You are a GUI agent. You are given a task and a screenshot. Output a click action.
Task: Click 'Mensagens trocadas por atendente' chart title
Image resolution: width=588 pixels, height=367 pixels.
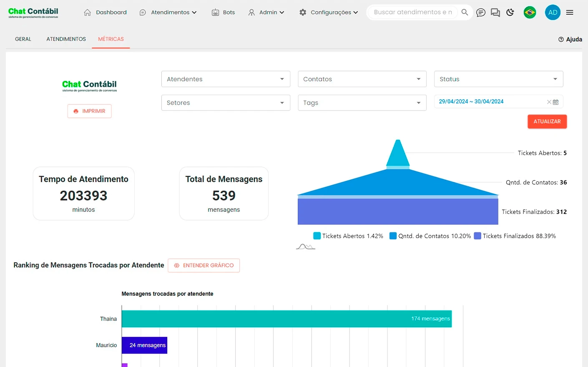pyautogui.click(x=167, y=294)
